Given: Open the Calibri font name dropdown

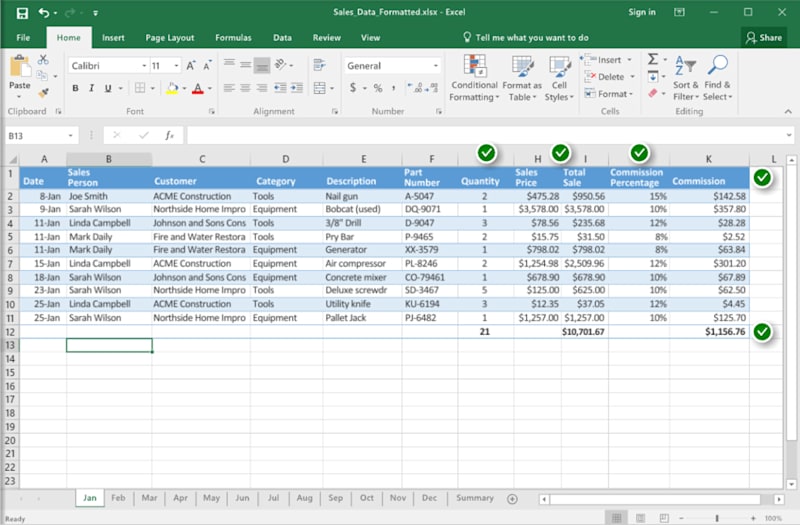Looking at the screenshot, I should (x=144, y=66).
